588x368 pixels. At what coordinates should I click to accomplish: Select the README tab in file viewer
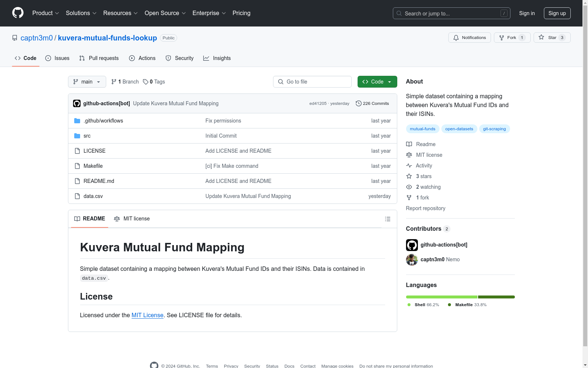coord(90,219)
